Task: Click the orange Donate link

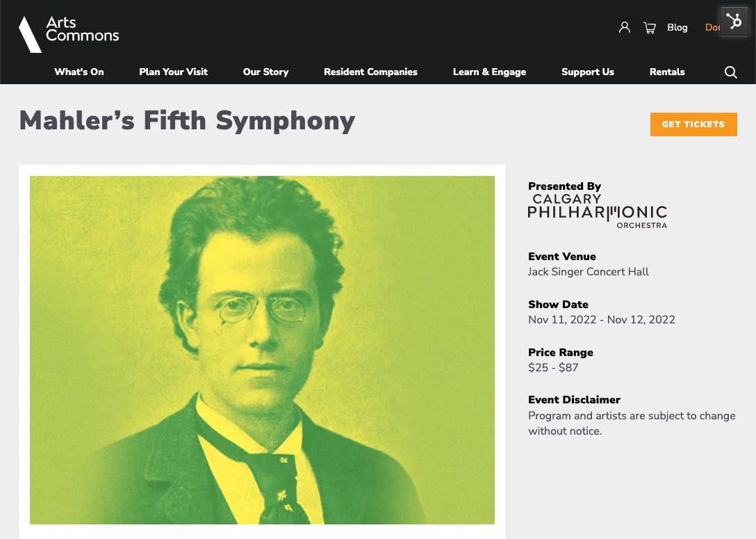Action: coord(712,28)
